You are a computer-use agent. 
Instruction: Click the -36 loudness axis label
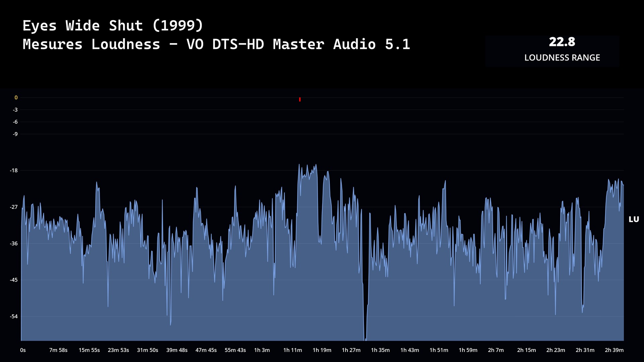click(14, 243)
